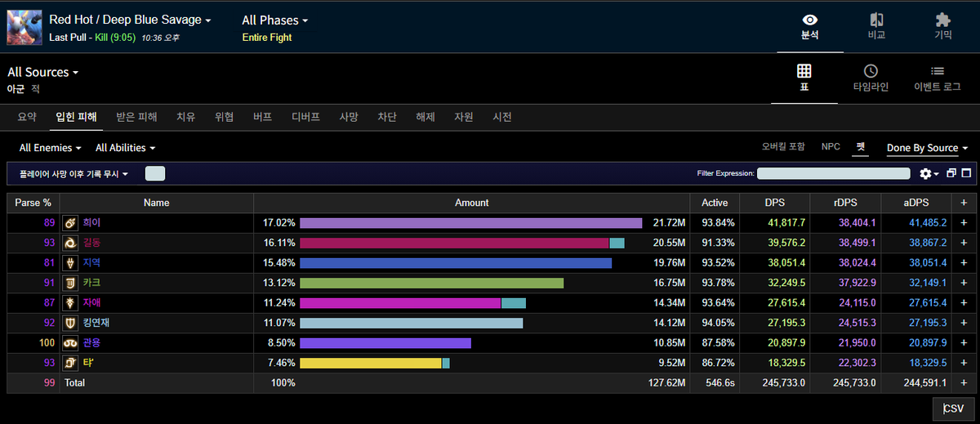Screen dimensions: 980x424
Task: Expand the plus in the 킹연재 row
Action: 963,323
